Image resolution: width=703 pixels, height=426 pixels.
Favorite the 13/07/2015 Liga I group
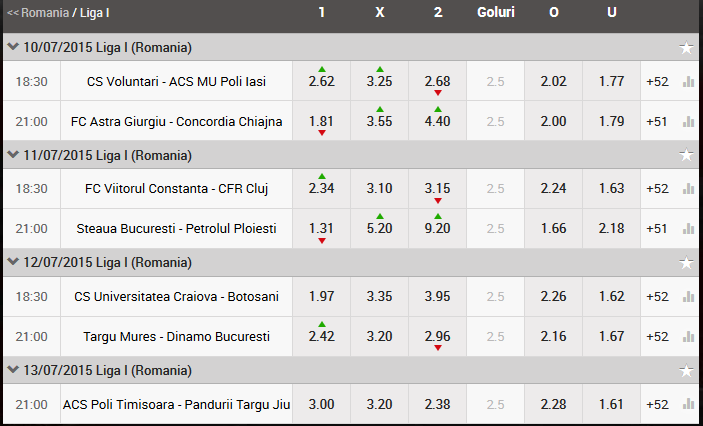click(x=686, y=371)
